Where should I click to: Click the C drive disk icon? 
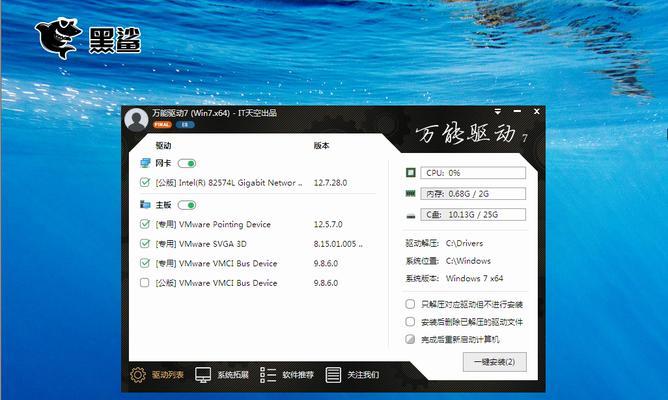(410, 216)
